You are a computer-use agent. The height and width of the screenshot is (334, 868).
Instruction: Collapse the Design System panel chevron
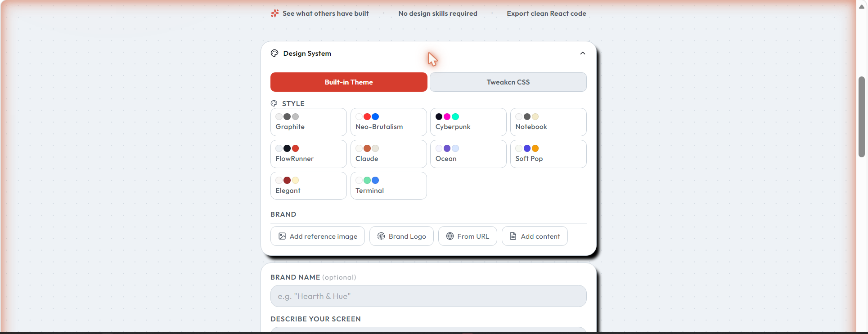582,53
